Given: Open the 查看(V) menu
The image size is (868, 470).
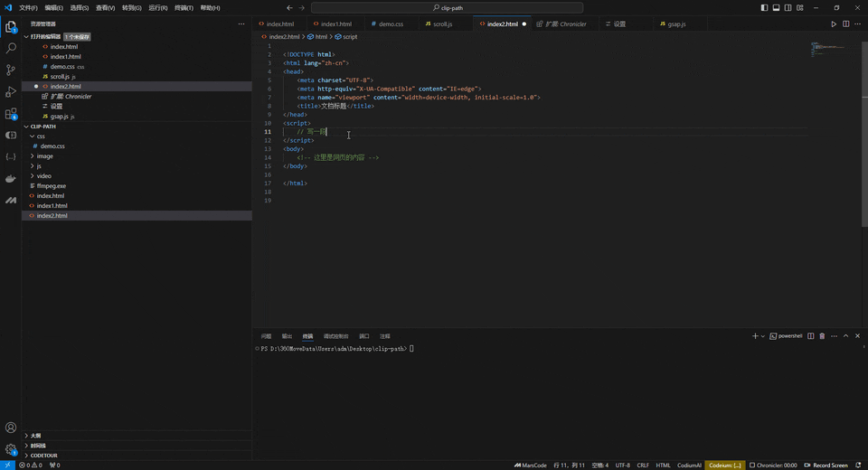Looking at the screenshot, I should [105, 8].
